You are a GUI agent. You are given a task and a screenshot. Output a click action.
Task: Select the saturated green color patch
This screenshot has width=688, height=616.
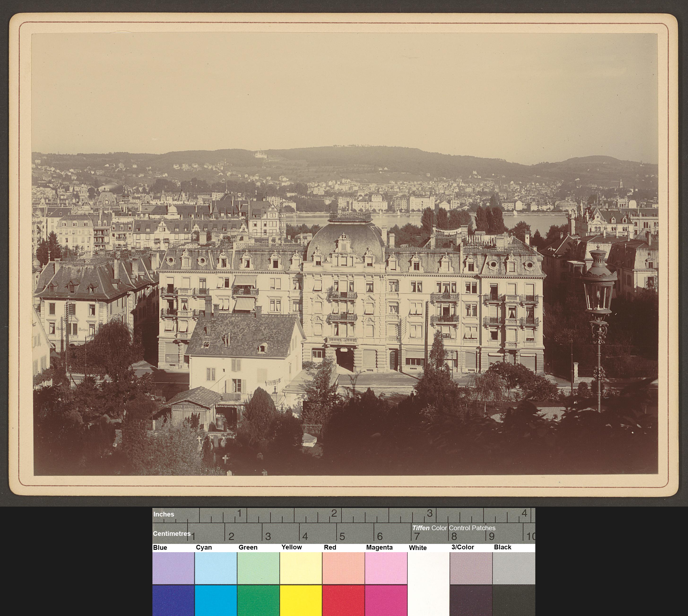pyautogui.click(x=258, y=600)
